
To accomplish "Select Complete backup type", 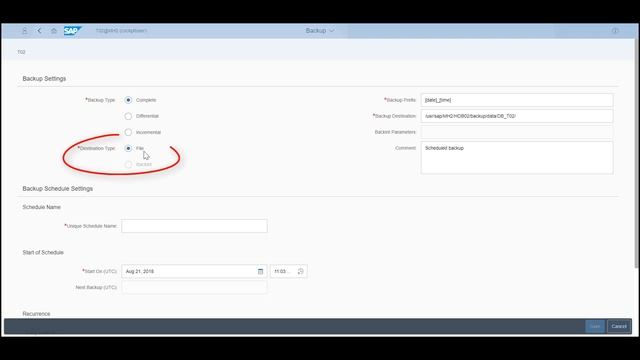I will point(128,100).
